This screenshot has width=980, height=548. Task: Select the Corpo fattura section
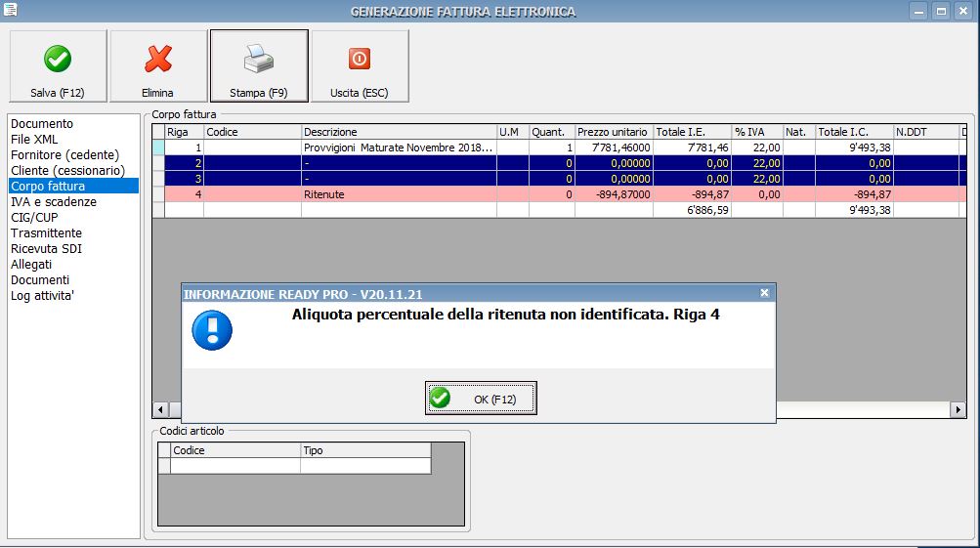click(x=73, y=187)
